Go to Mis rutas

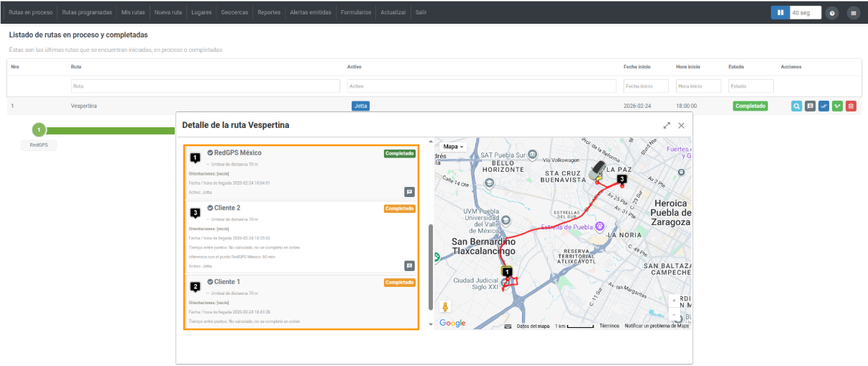click(x=133, y=12)
